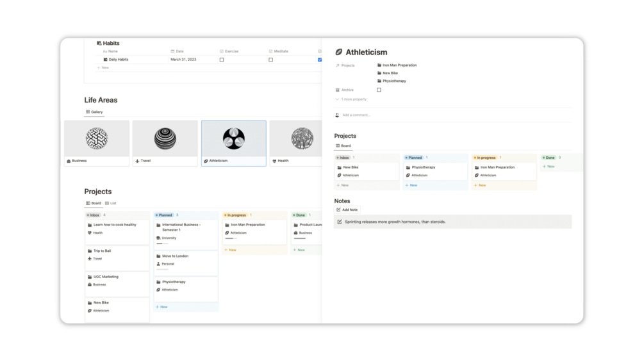The height and width of the screenshot is (362, 644).
Task: Open the In progress group in Athleticism board
Action: click(x=484, y=158)
